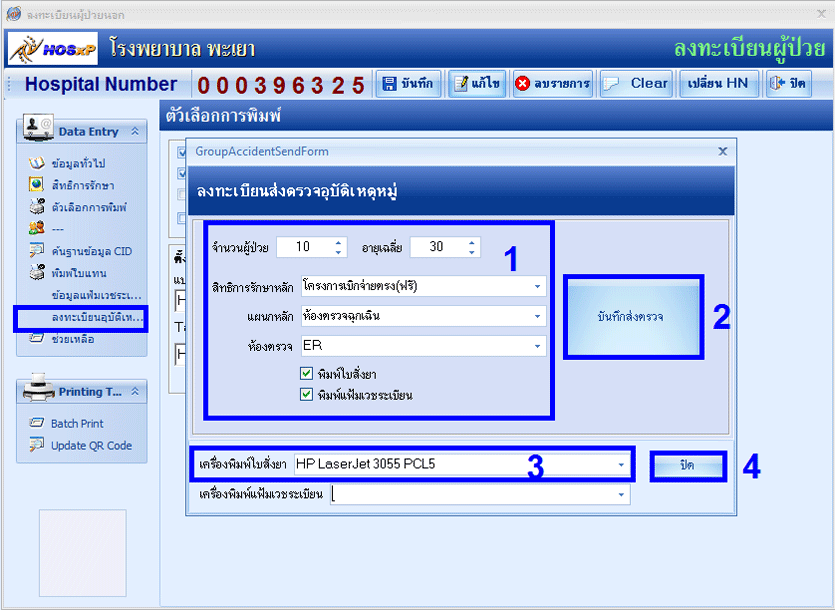Increase อายุเฉลี่ย with up arrow
This screenshot has width=835, height=610.
point(471,242)
